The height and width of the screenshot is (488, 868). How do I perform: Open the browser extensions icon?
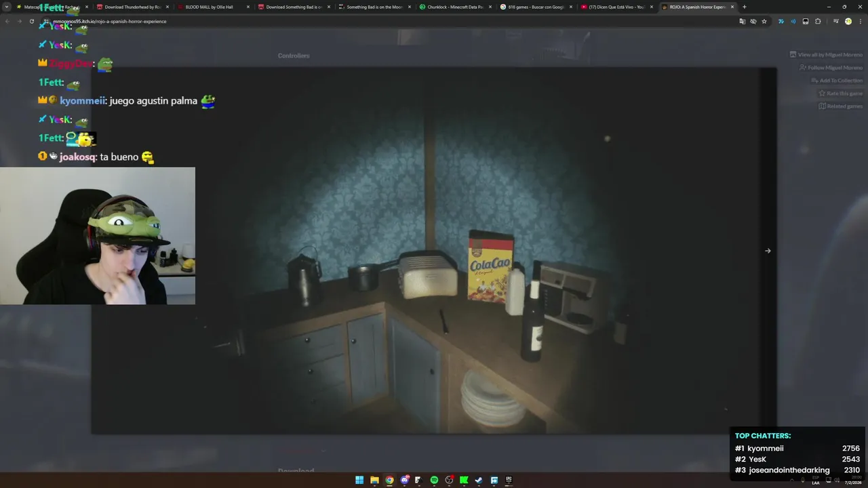(818, 21)
